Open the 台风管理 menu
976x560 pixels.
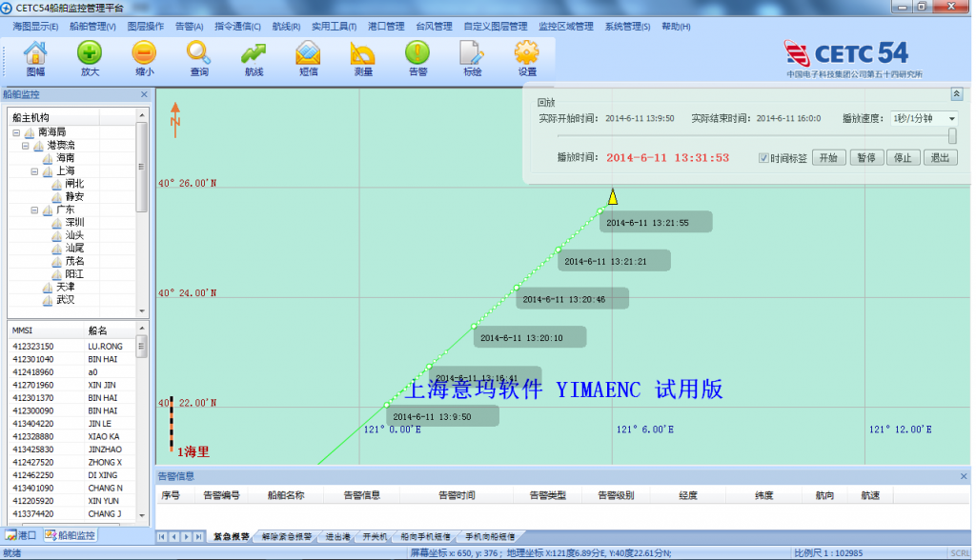(434, 26)
